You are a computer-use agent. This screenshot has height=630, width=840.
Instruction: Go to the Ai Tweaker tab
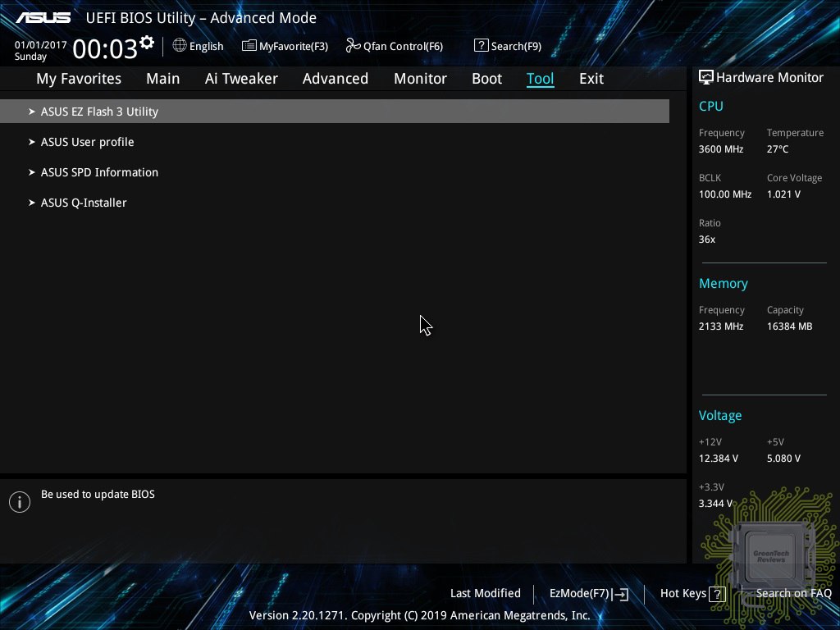point(241,79)
